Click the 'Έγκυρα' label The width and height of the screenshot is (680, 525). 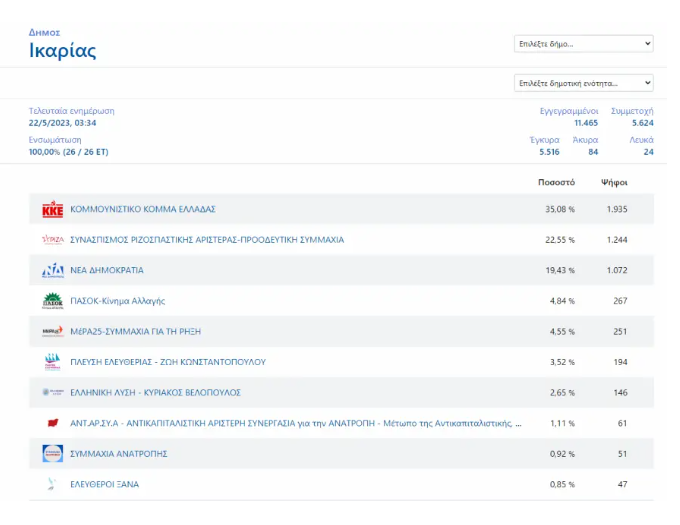pos(545,140)
